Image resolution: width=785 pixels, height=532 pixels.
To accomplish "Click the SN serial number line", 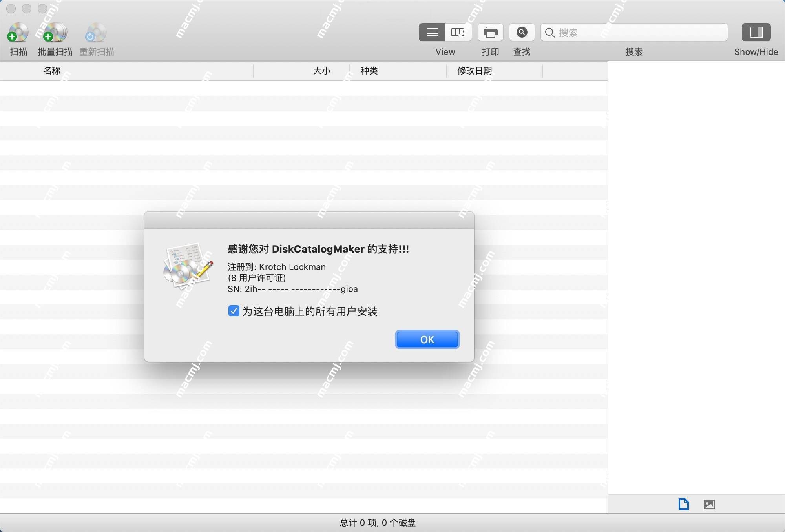I will pos(293,289).
